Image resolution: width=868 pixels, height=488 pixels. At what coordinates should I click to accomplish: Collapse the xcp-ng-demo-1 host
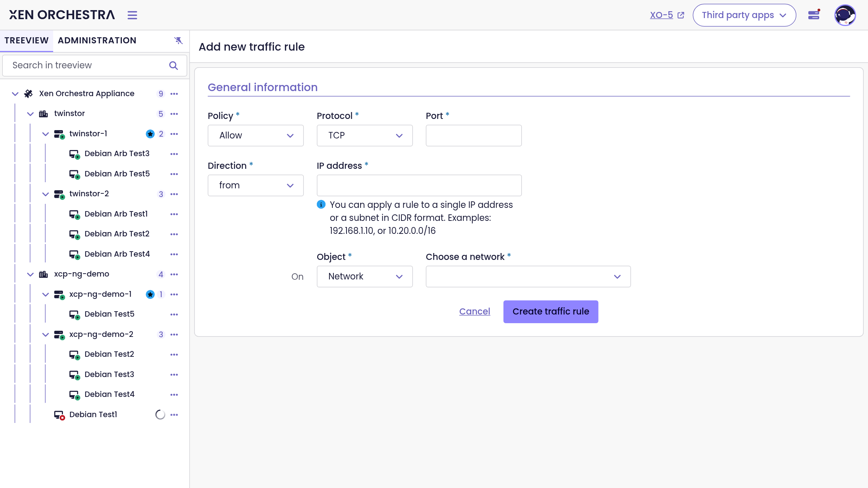coord(46,294)
